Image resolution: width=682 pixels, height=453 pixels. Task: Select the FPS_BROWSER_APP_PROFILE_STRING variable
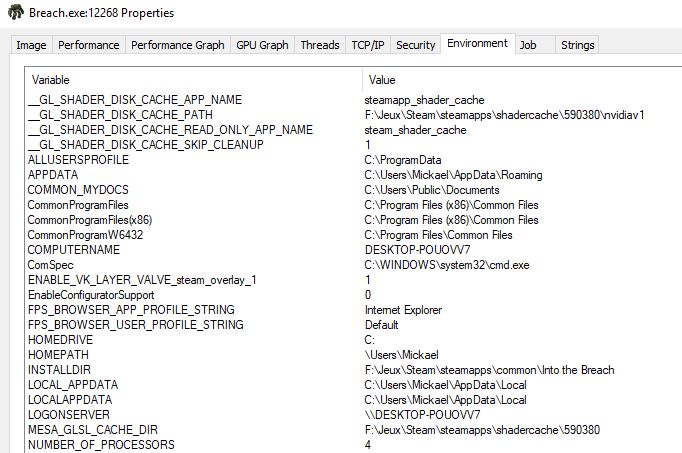tap(131, 310)
